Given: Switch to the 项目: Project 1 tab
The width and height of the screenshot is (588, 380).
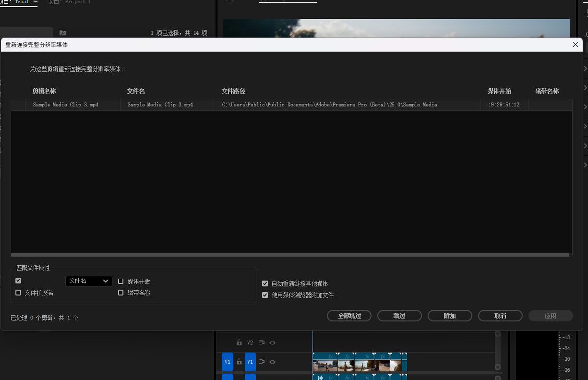Looking at the screenshot, I should point(69,2).
